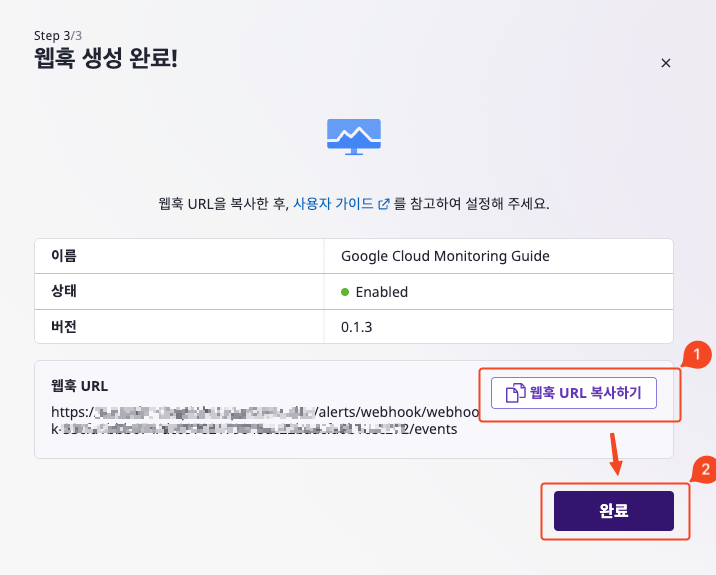Click the 완료 button
716x575 pixels.
pyautogui.click(x=614, y=511)
